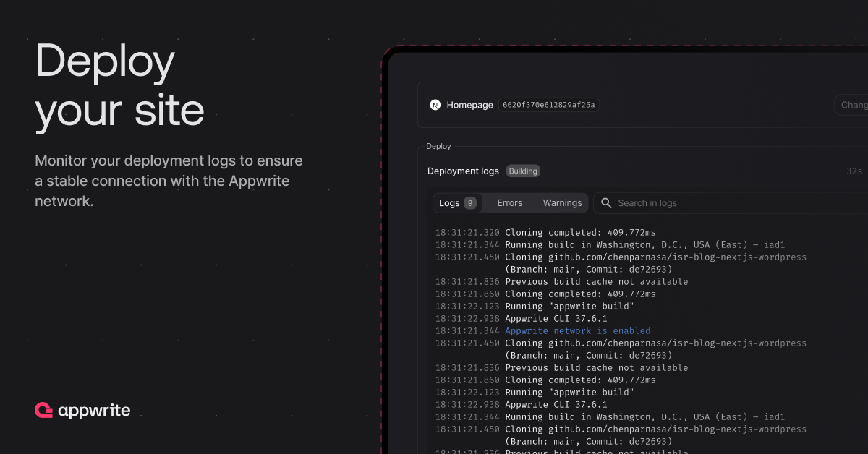Click the blue 'Appwrite network is enabled' line
This screenshot has height=454, width=868.
[x=577, y=330]
